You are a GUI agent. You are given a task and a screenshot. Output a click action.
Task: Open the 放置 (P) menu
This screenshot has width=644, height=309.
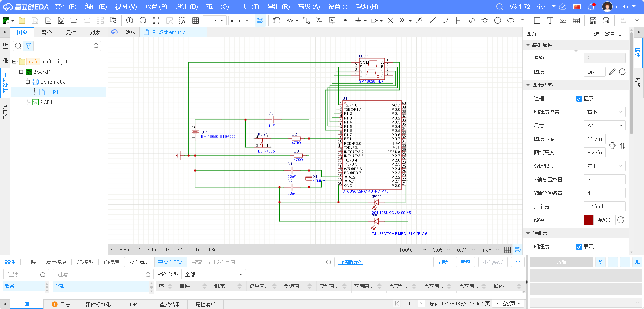pyautogui.click(x=156, y=7)
